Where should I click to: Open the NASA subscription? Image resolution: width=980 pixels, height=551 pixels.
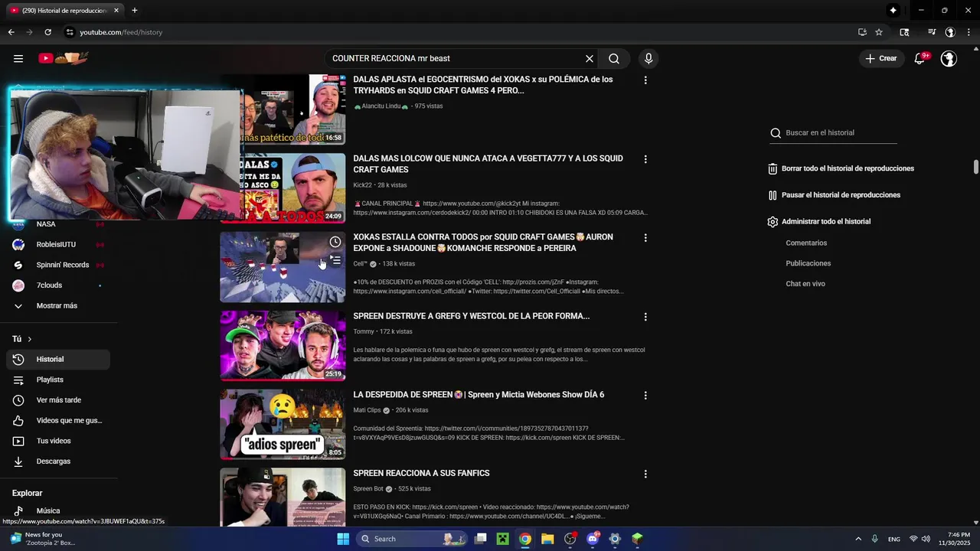58,224
